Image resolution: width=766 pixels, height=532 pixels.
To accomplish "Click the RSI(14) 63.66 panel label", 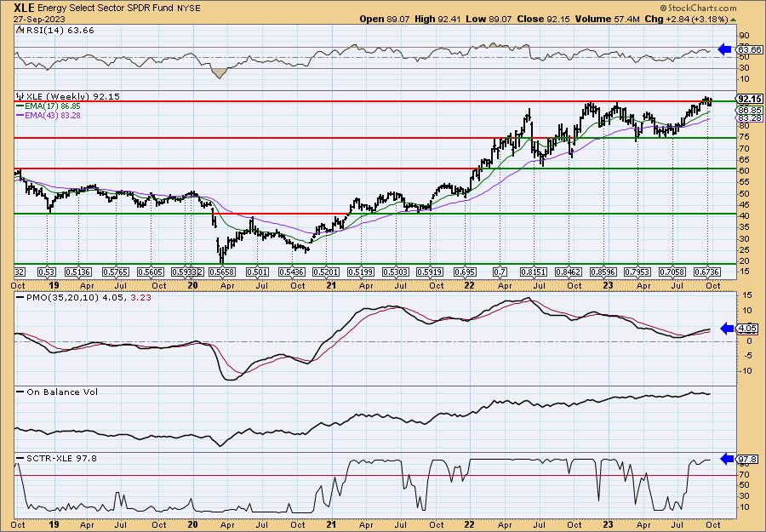I will 59,30.
